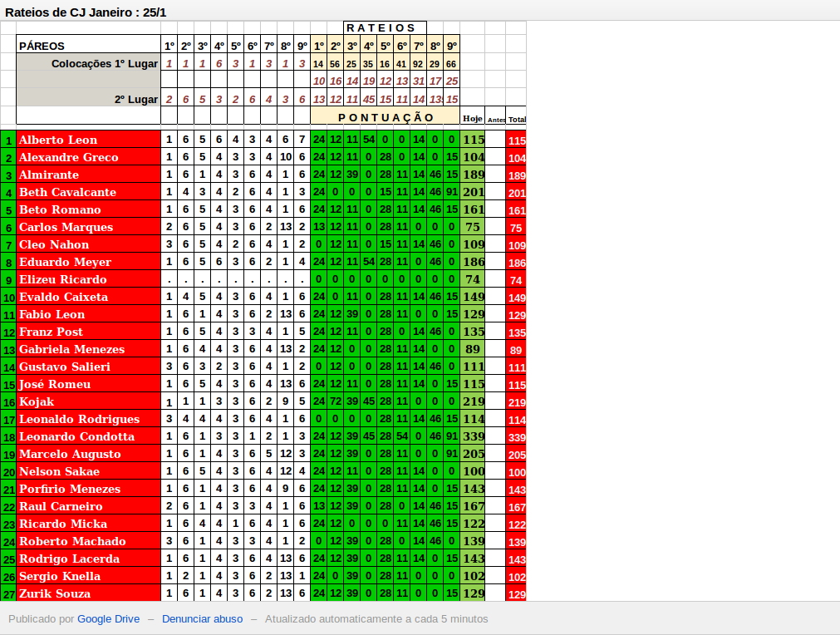Click the Denunciar abuso link
This screenshot has height=635, width=840.
202,619
